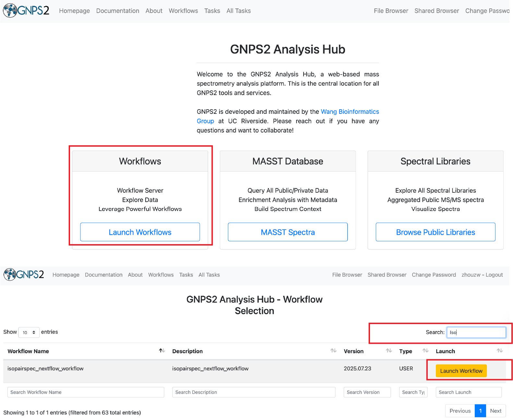This screenshot has height=420, width=513.
Task: Click the Launch Workflows button
Action: point(140,232)
